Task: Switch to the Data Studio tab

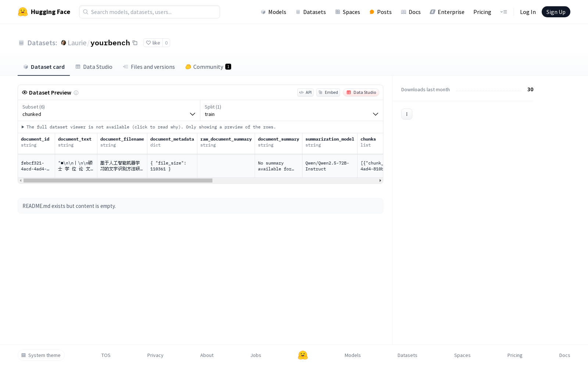Action: (94, 67)
